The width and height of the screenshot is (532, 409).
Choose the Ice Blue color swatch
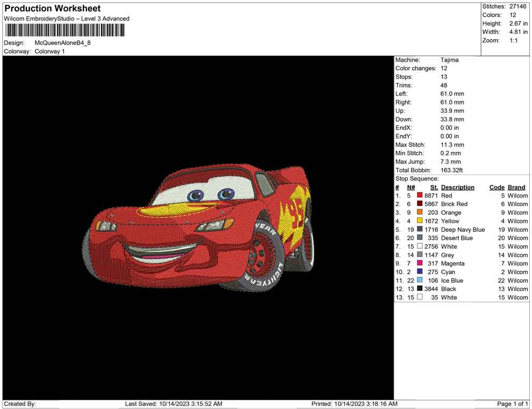tap(420, 281)
